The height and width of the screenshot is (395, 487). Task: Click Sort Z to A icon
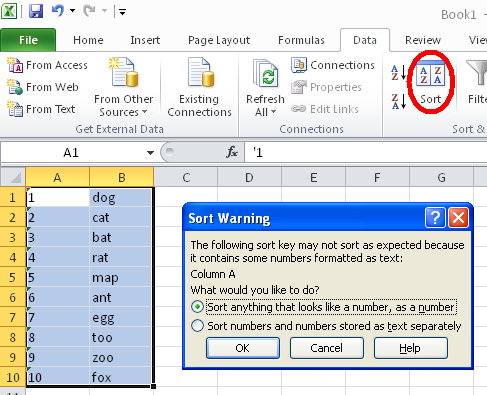(398, 101)
